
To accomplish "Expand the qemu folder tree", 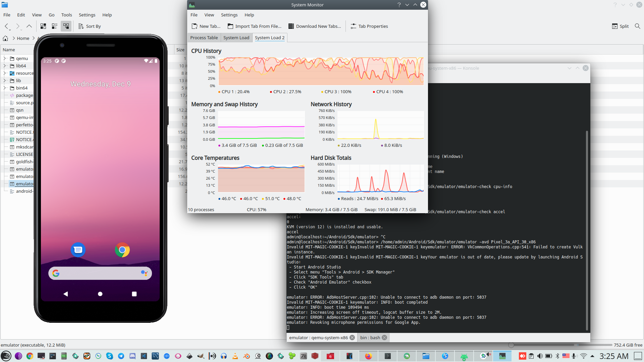I will [5, 58].
